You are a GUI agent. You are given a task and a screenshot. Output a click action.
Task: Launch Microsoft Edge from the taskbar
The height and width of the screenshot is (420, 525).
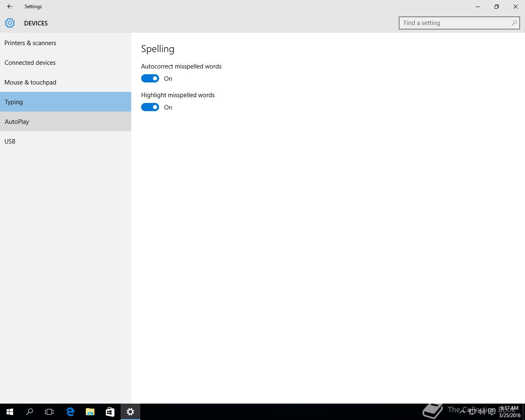70,412
